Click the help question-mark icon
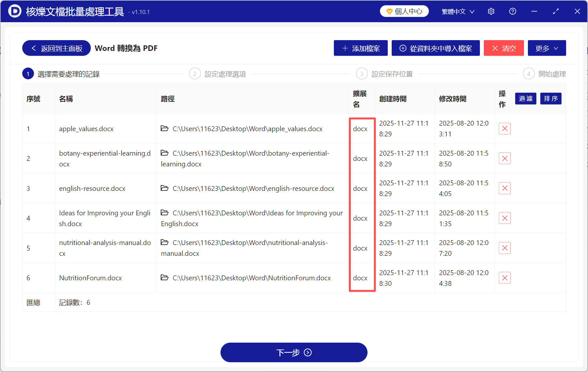The height and width of the screenshot is (372, 588). [x=513, y=11]
